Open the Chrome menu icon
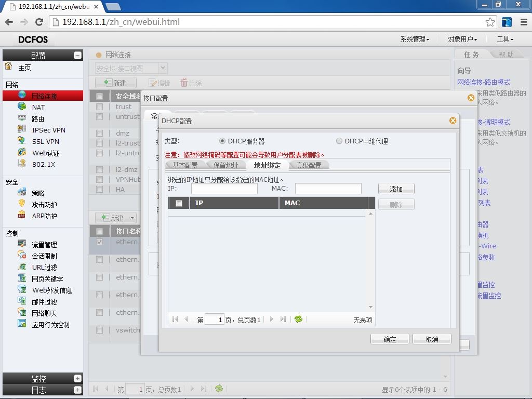Screen dimensions: 532x399 pos(524,22)
